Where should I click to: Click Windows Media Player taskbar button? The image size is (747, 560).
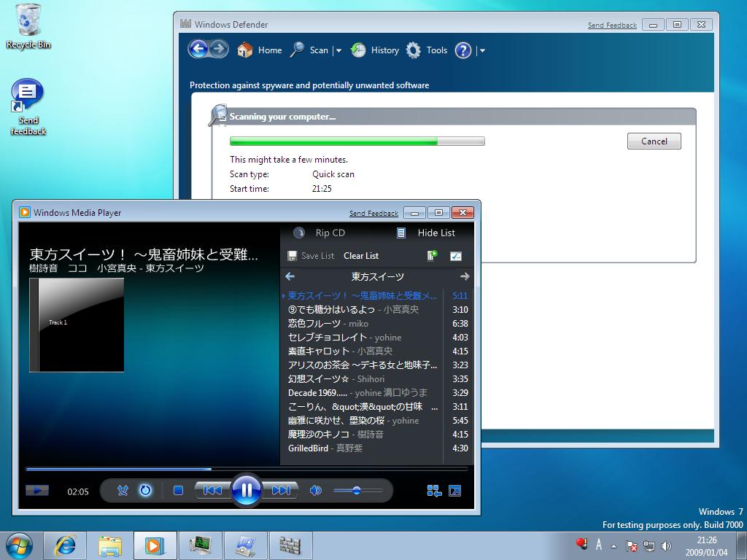point(155,545)
